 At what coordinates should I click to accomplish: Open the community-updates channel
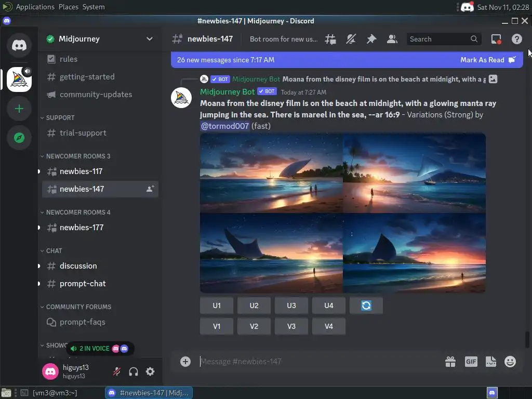click(x=100, y=95)
